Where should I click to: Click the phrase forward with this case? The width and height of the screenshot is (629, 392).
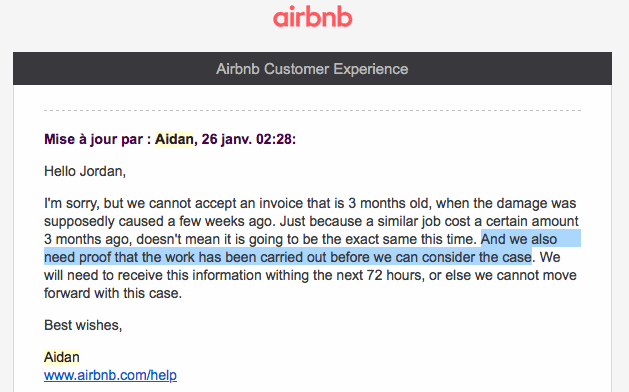point(113,293)
